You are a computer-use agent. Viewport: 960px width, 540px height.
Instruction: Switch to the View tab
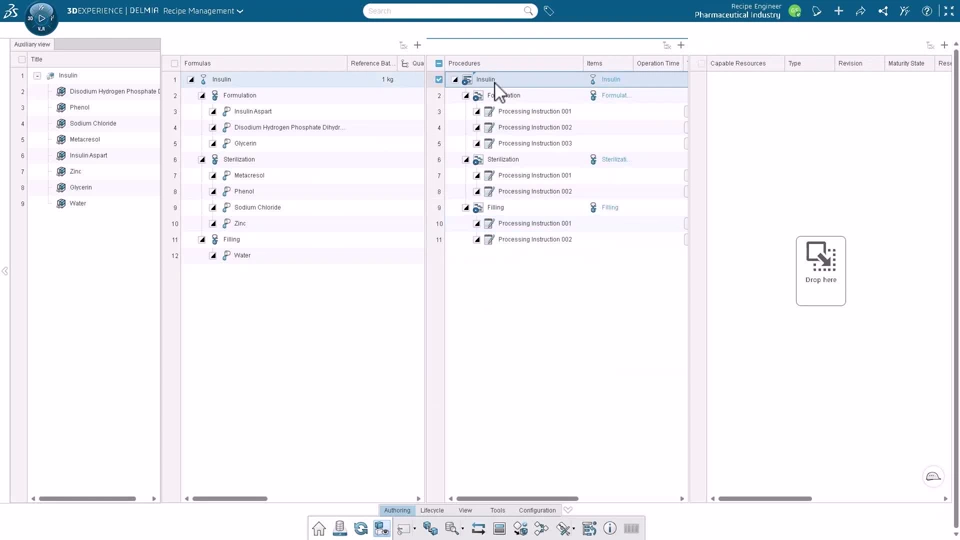point(465,510)
